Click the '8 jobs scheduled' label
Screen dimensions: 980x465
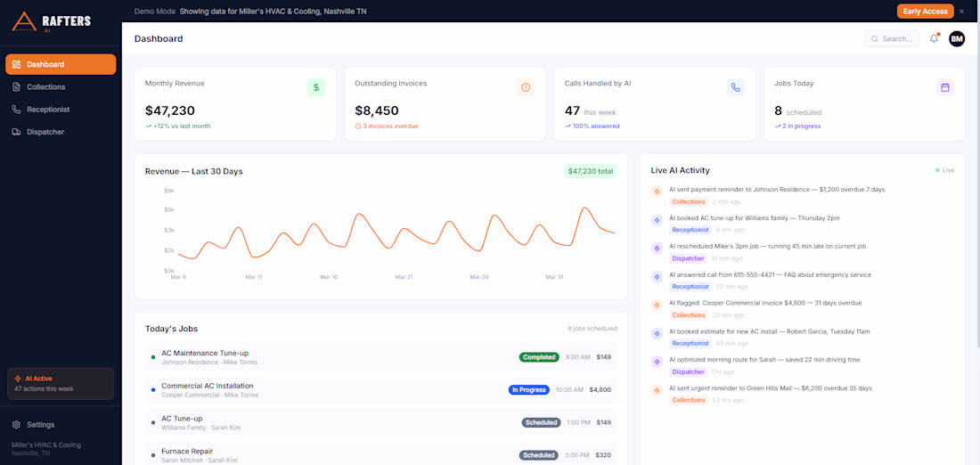tap(592, 328)
